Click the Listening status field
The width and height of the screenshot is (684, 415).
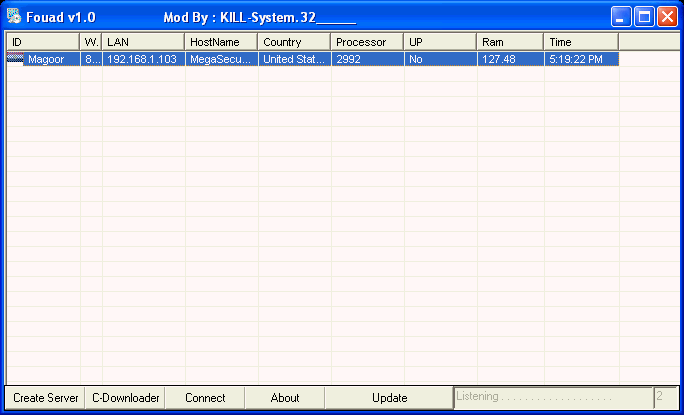click(553, 397)
